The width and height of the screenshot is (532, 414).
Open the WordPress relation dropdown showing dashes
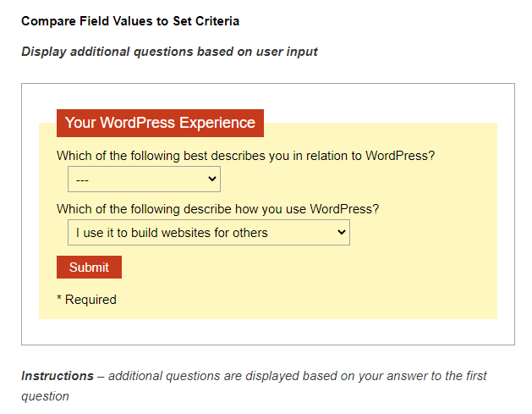point(143,179)
